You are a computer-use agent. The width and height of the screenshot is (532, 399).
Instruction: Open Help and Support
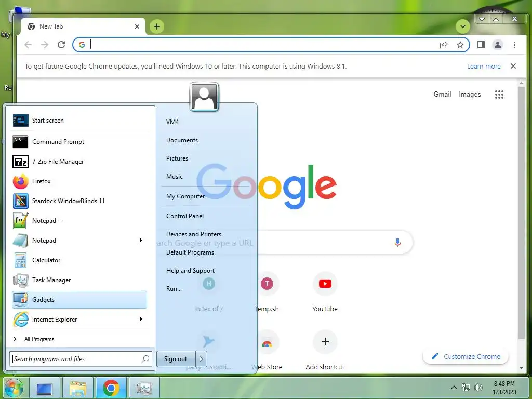(190, 271)
